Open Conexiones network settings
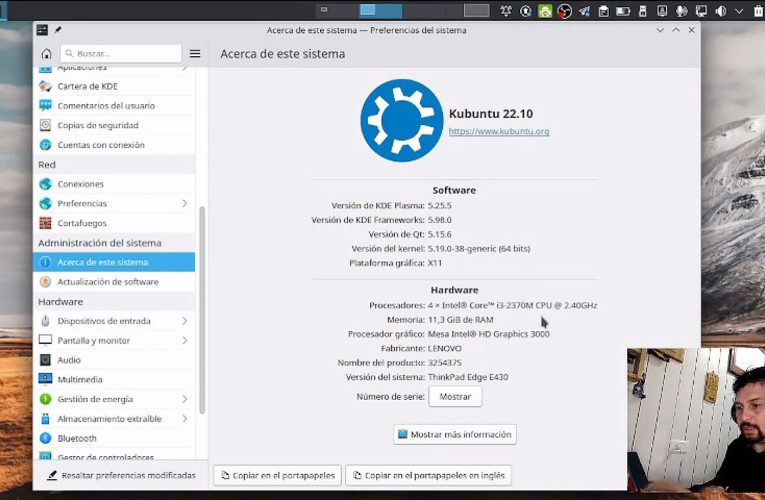This screenshot has height=500, width=765. click(114, 184)
